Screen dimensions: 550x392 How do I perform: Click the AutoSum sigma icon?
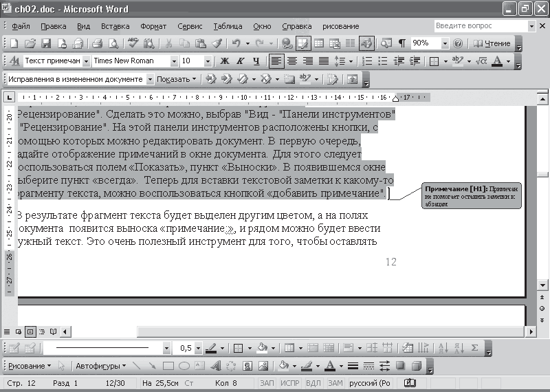(x=474, y=348)
